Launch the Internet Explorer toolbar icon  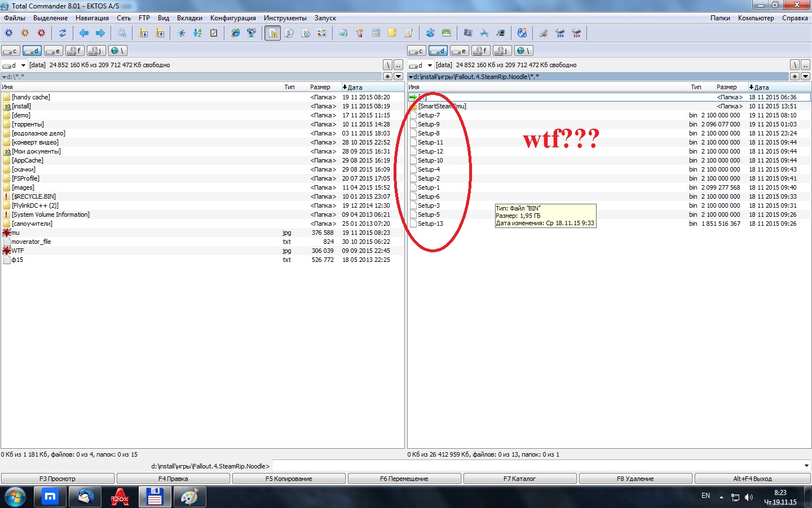235,33
